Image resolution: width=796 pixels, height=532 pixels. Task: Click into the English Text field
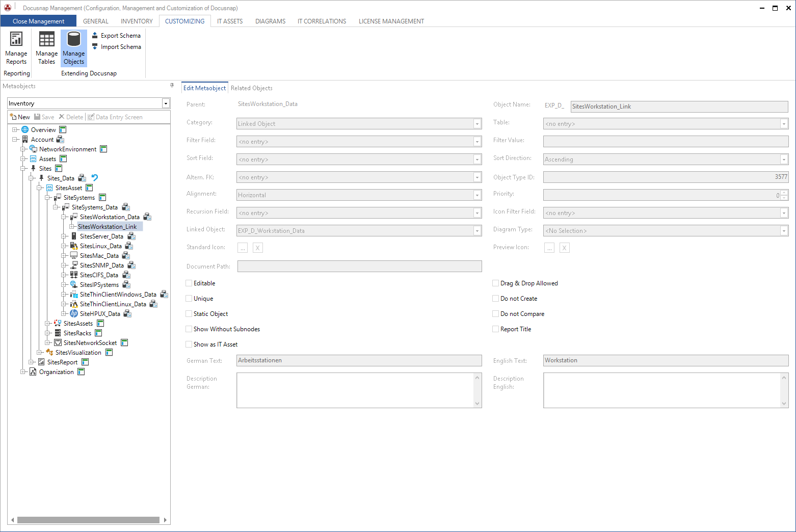tap(666, 360)
